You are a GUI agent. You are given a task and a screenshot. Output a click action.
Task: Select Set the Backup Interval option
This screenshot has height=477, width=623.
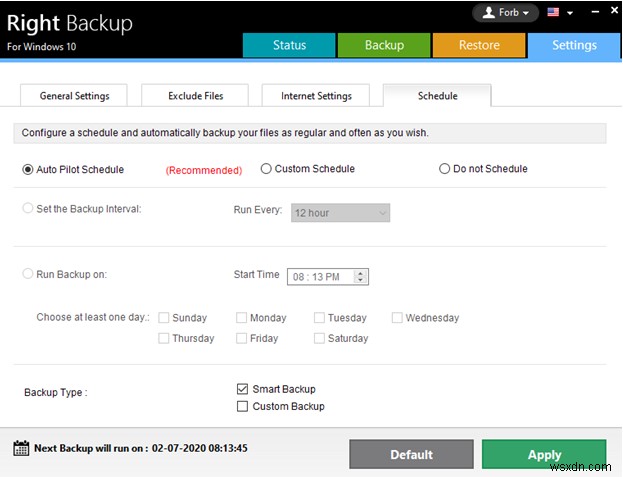[27, 209]
